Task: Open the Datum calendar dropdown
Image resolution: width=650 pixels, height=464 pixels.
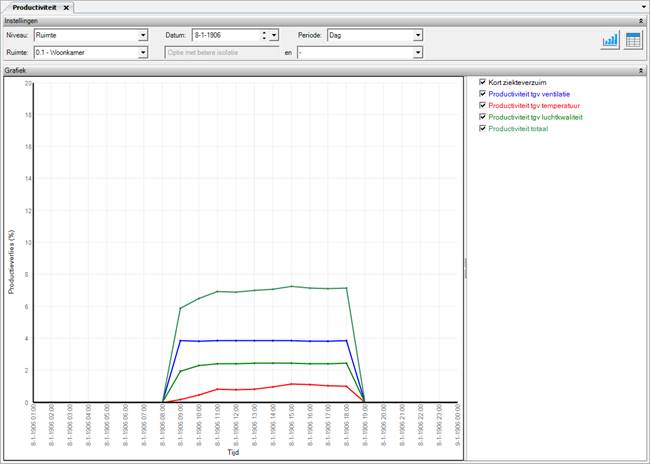Action: 274,35
